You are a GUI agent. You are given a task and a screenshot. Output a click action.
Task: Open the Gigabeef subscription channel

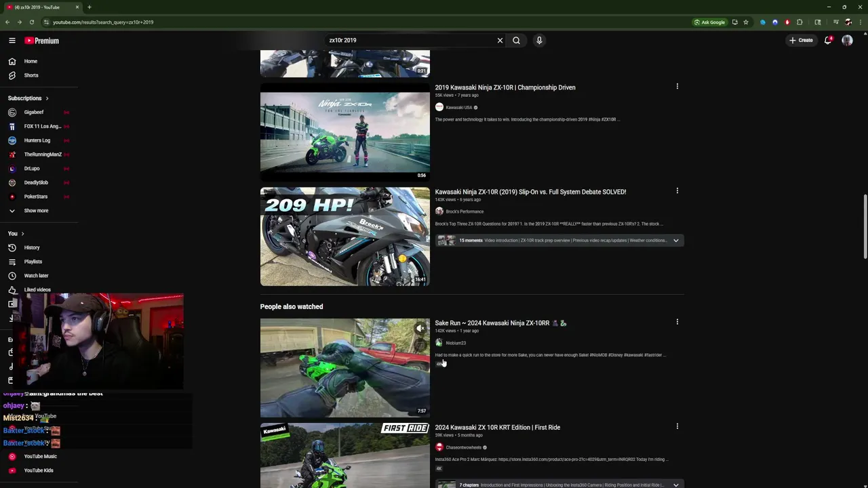tap(34, 113)
